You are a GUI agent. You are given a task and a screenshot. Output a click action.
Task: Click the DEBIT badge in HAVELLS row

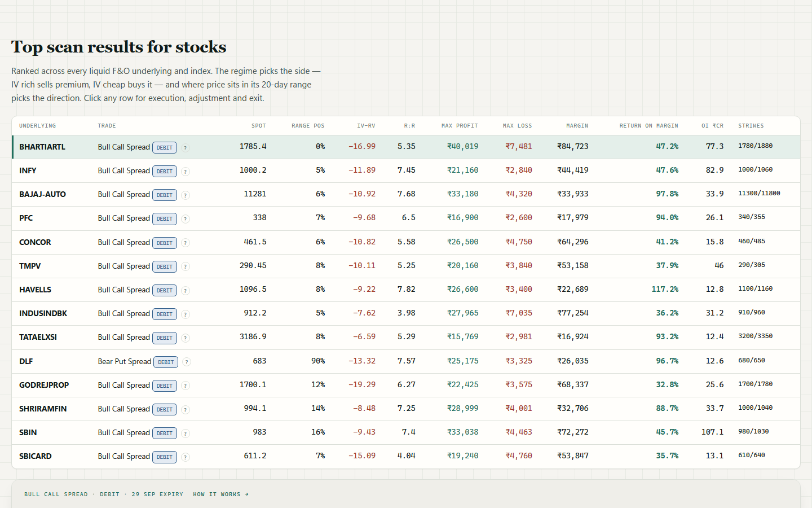[165, 291]
